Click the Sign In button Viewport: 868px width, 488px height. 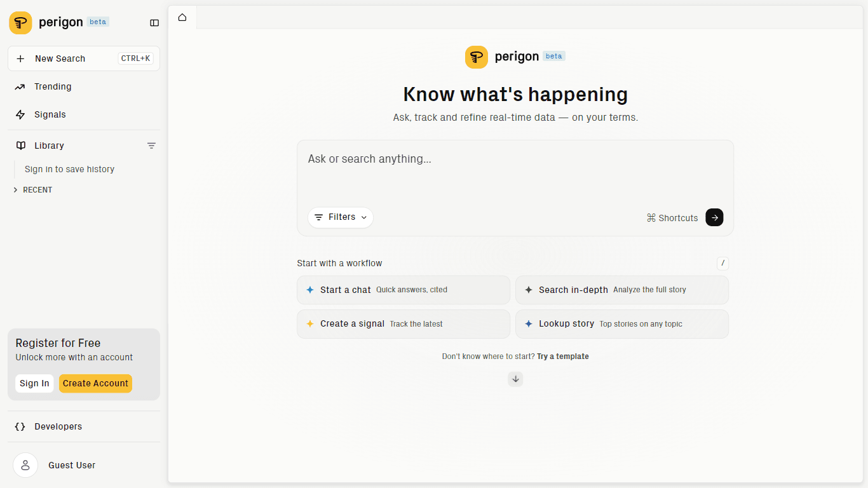[34, 383]
